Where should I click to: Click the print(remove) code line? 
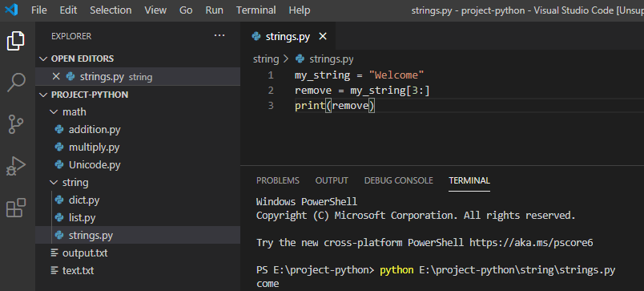click(x=335, y=106)
